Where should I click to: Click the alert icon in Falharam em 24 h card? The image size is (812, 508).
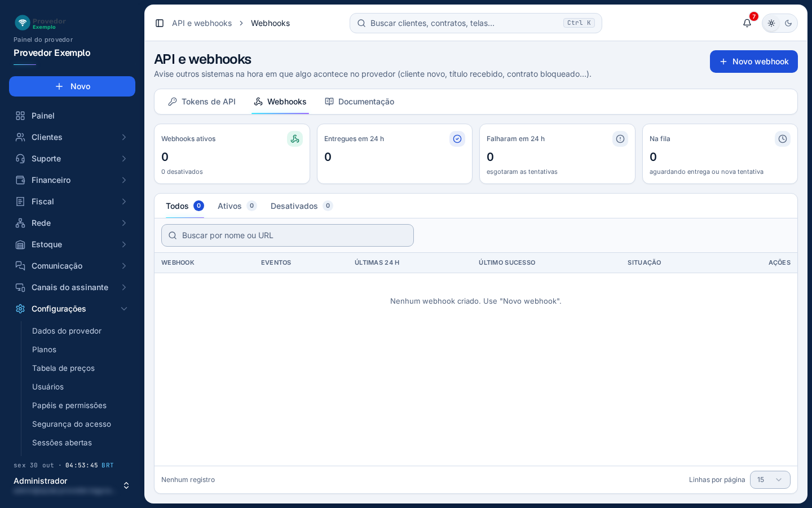point(620,139)
